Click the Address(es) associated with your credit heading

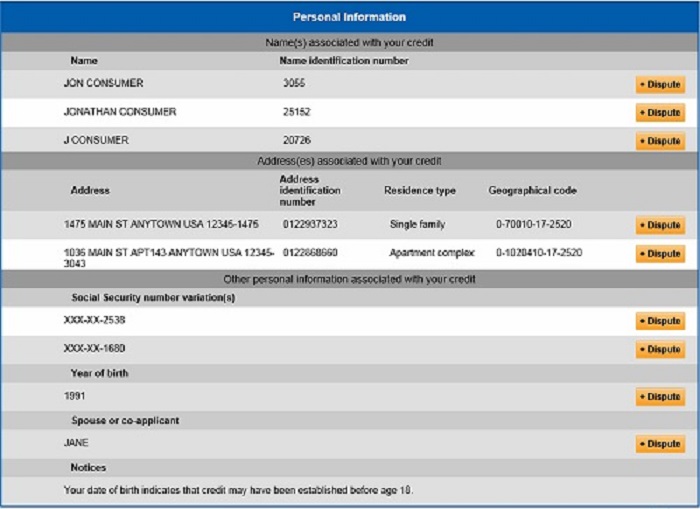tap(350, 161)
